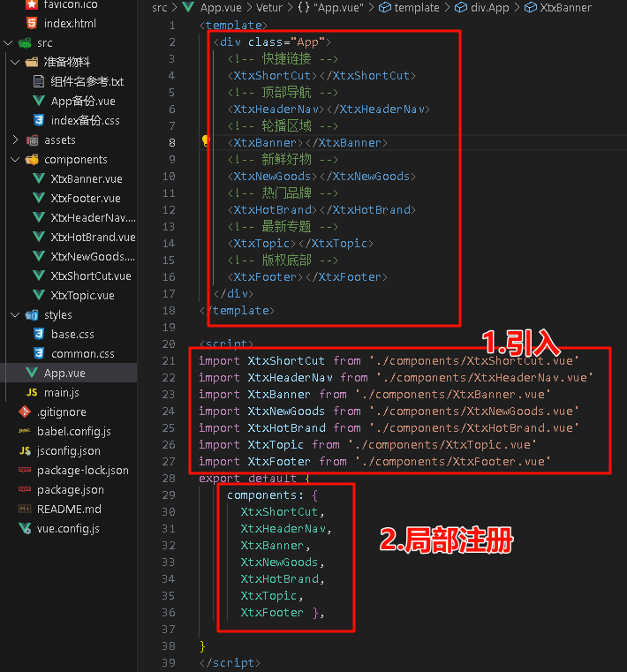Screen dimensions: 627x672
Task: Open XtxHeaderNav file in explorer
Action: pyautogui.click(x=93, y=218)
